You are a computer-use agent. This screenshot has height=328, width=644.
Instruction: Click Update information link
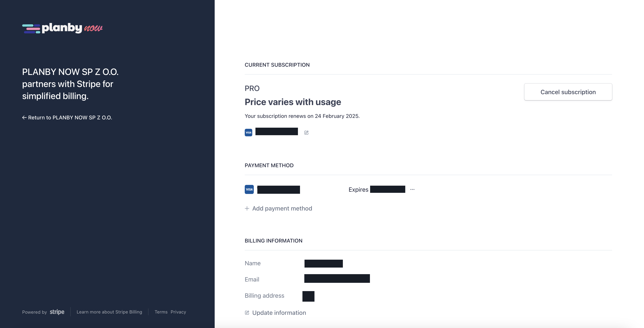[x=279, y=313]
